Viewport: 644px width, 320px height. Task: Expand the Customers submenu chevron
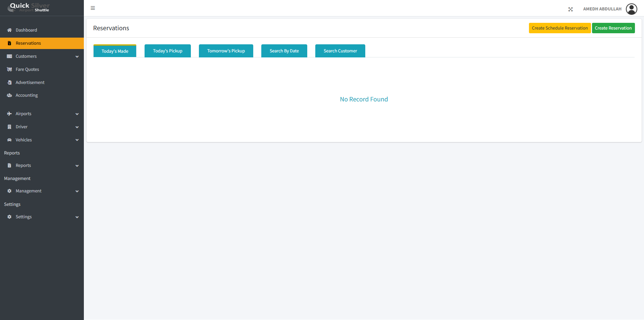tap(77, 57)
